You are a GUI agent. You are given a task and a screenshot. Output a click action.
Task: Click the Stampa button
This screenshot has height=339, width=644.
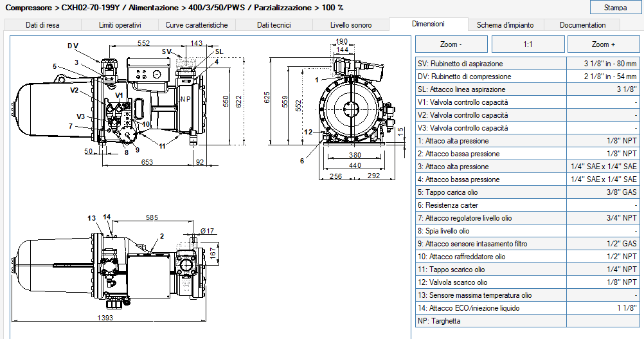coord(615,7)
